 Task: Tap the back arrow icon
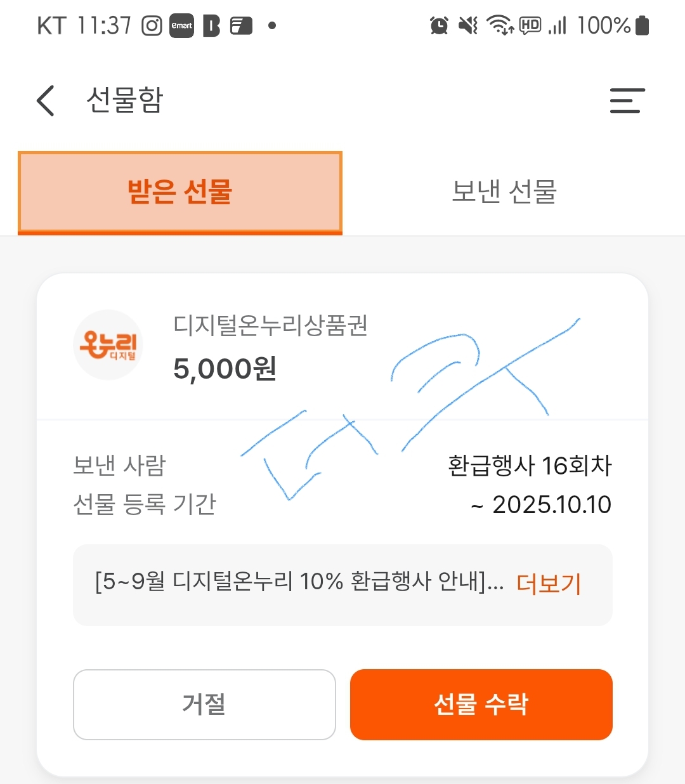(x=46, y=100)
